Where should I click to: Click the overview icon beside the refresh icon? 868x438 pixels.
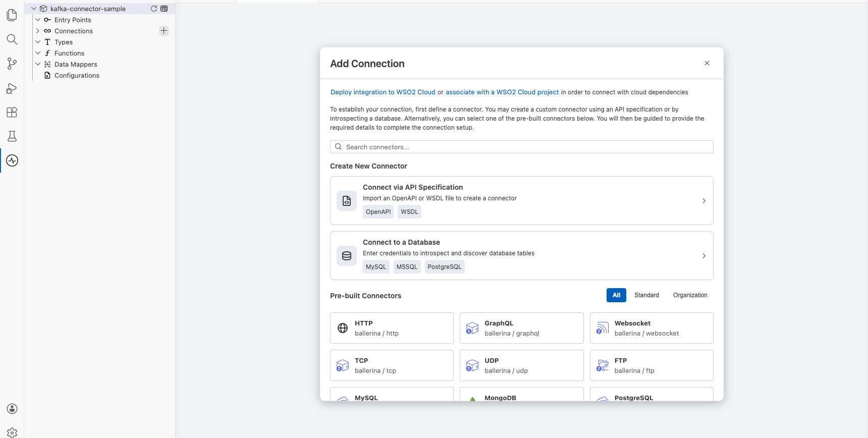(164, 9)
